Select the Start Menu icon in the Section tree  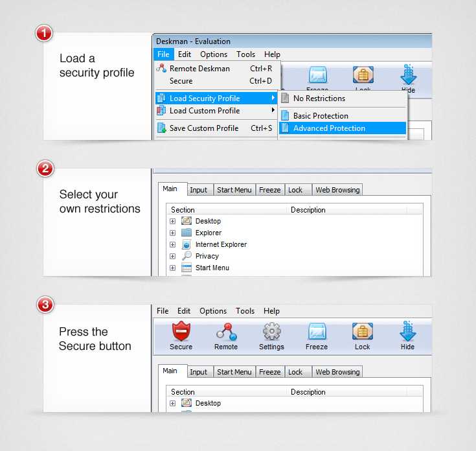point(187,268)
